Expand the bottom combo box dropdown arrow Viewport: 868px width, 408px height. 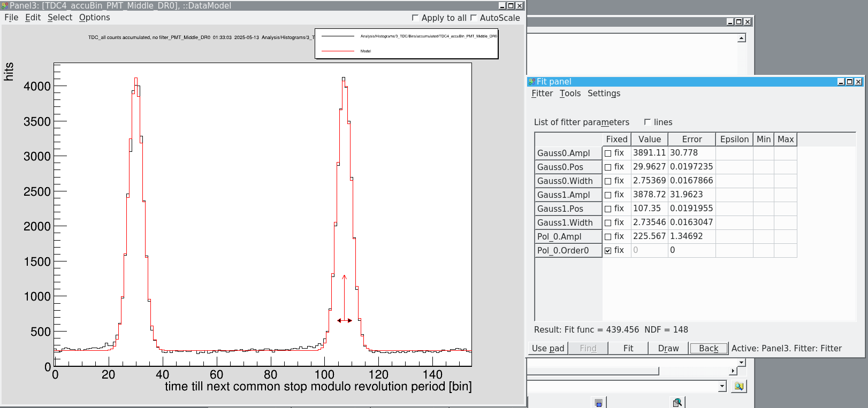[722, 386]
